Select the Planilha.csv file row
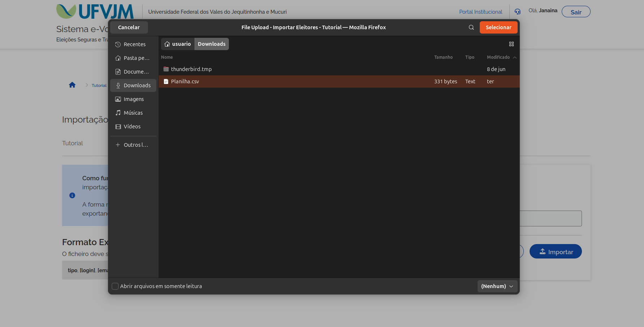Screen dimensions: 644x327 click(339, 81)
